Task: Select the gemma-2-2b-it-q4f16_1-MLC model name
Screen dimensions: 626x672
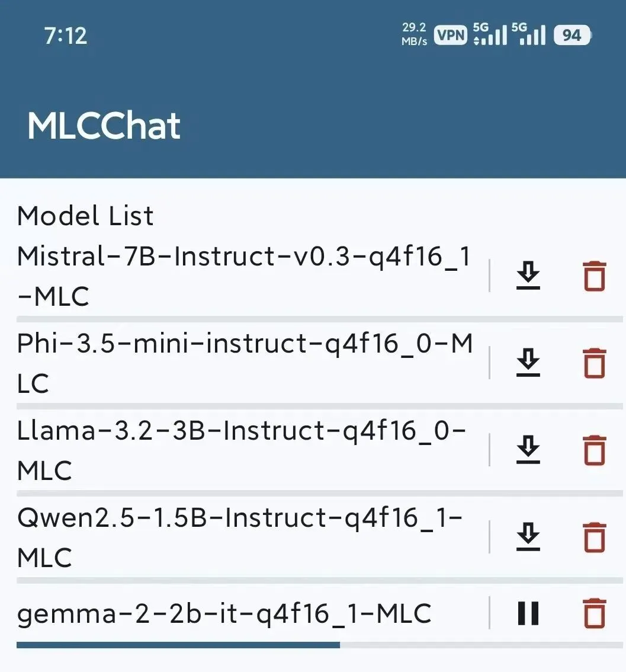Action: (224, 614)
